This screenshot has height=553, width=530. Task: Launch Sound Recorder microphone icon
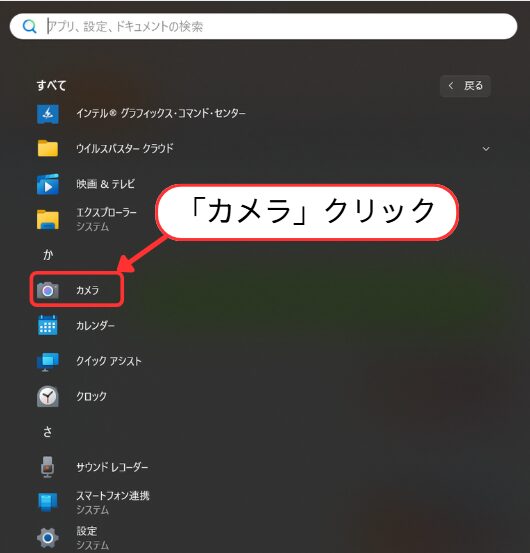[48, 467]
